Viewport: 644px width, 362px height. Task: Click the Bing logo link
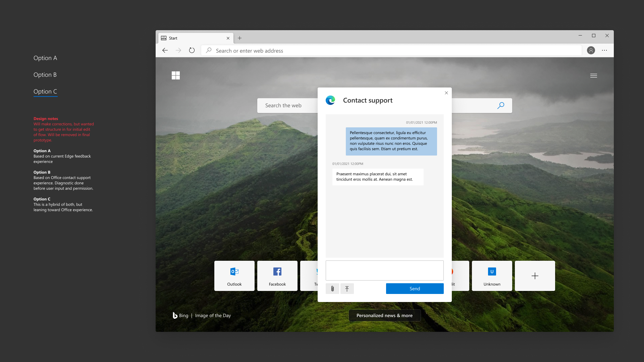point(180,315)
